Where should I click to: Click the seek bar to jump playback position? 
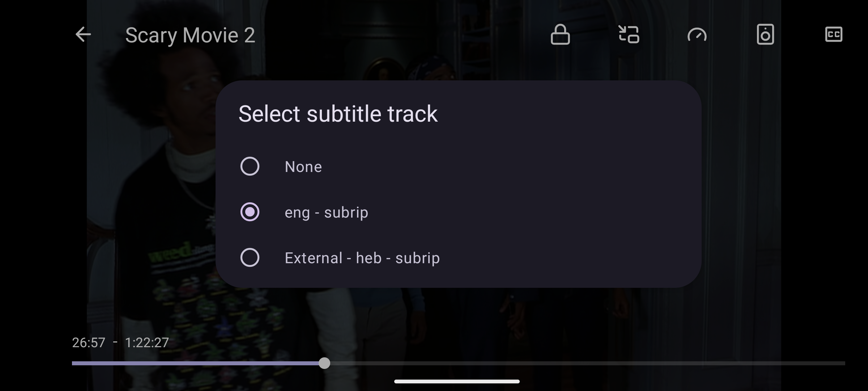[542, 363]
